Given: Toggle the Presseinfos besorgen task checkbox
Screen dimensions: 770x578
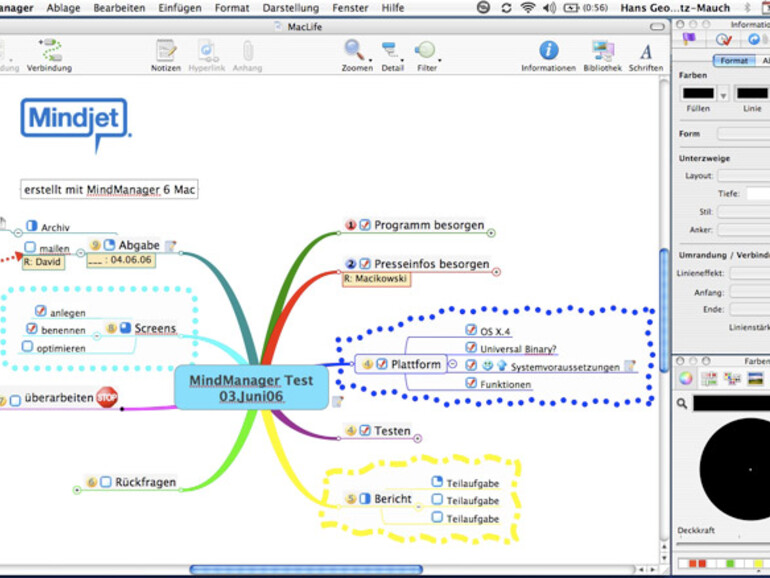Looking at the screenshot, I should click(365, 263).
